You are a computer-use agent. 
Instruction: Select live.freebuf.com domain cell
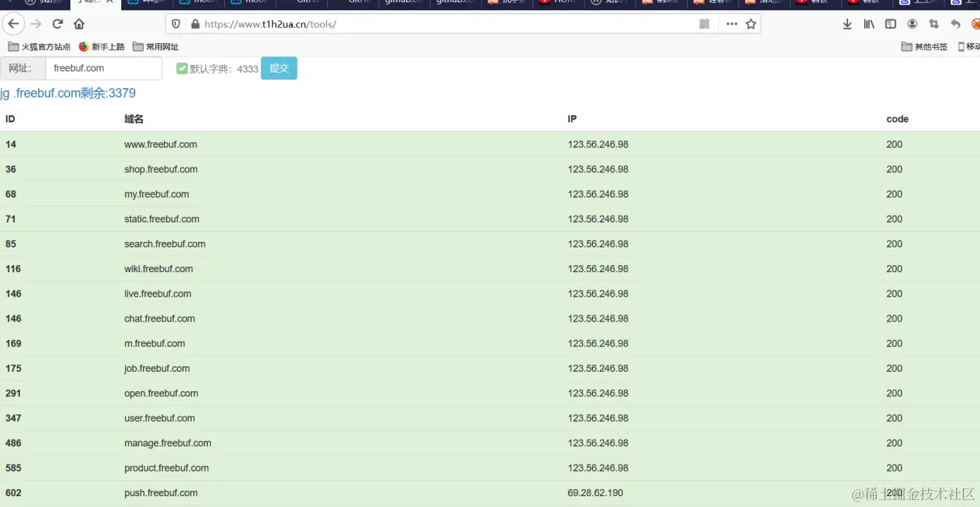click(158, 294)
